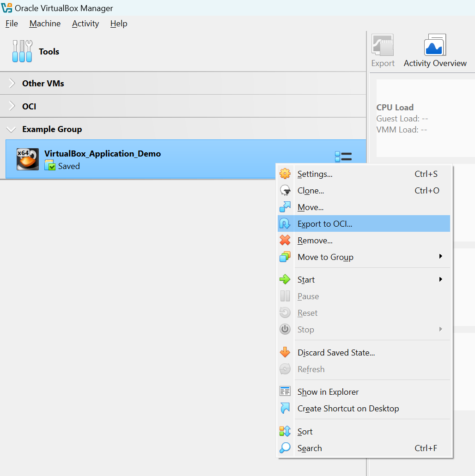475x476 pixels.
Task: Open the Start submenu arrow
Action: coord(441,279)
